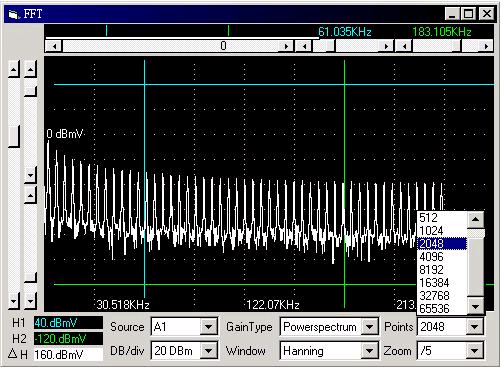Click right arrow of the 183.105KHz cursor scrollbar

click(x=486, y=46)
